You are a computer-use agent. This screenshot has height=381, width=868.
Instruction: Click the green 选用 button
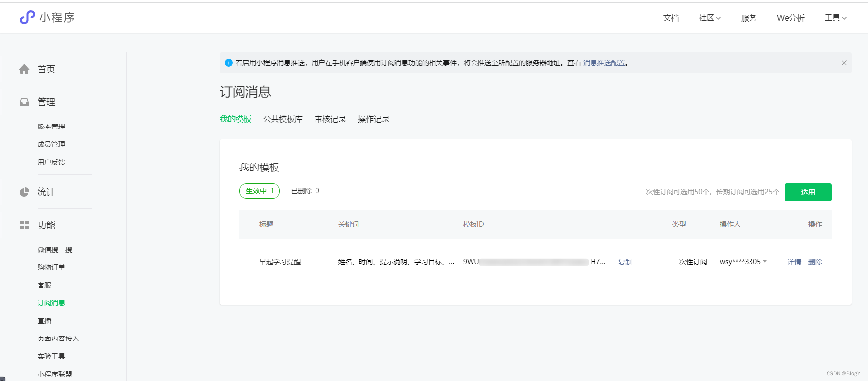(808, 192)
